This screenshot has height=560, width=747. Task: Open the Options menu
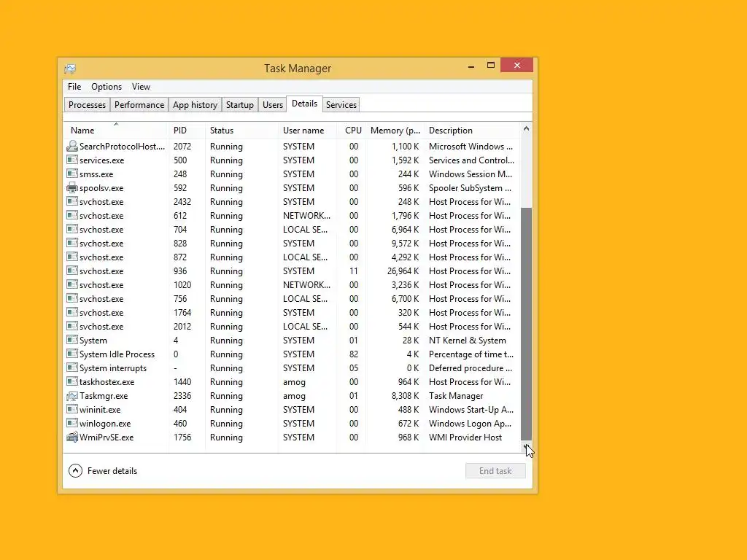tap(107, 87)
